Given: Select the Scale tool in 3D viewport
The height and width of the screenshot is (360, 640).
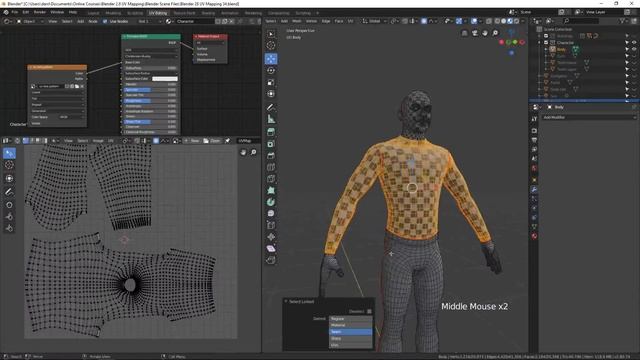Looking at the screenshot, I should tap(271, 82).
